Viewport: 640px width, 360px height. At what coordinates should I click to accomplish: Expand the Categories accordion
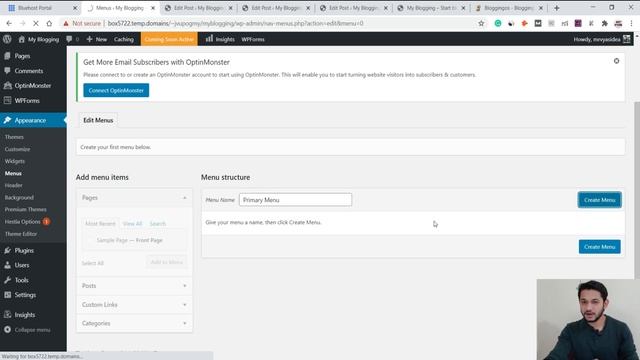134,323
